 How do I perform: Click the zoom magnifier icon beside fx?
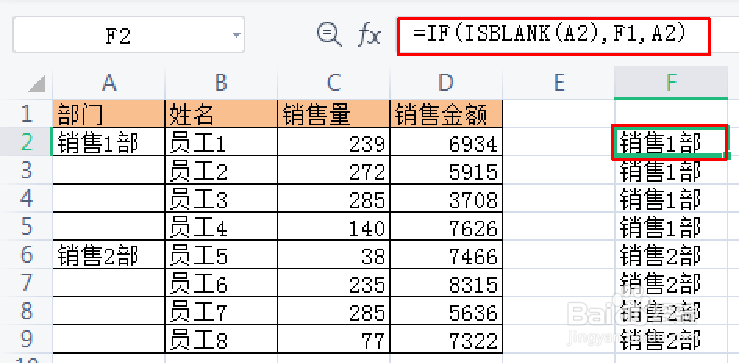pyautogui.click(x=329, y=35)
